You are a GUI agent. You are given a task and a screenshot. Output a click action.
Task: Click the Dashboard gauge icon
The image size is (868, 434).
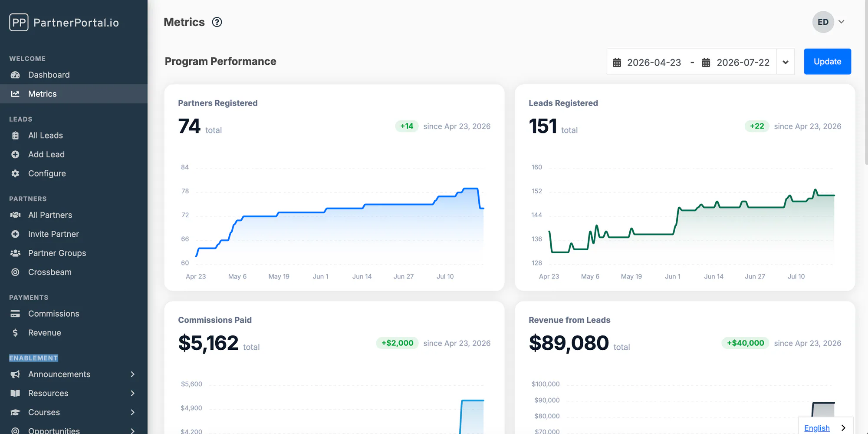pyautogui.click(x=15, y=75)
